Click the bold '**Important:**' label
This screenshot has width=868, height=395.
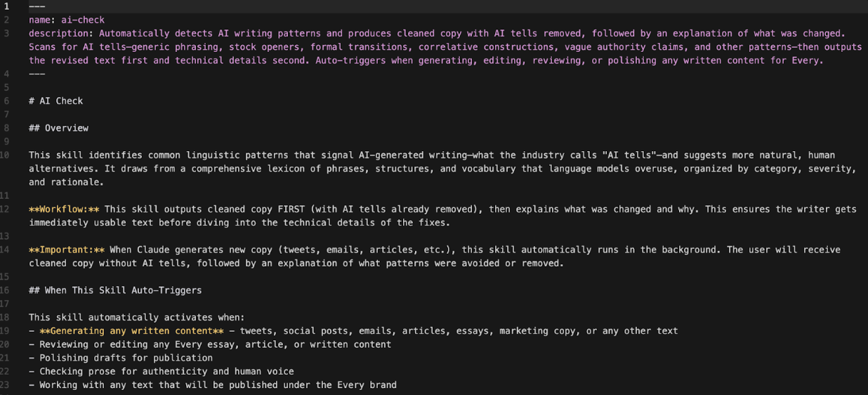tap(67, 250)
